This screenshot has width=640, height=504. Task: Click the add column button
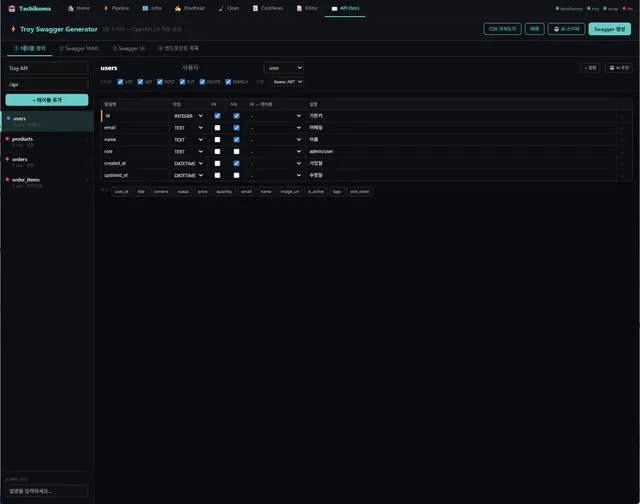click(590, 68)
